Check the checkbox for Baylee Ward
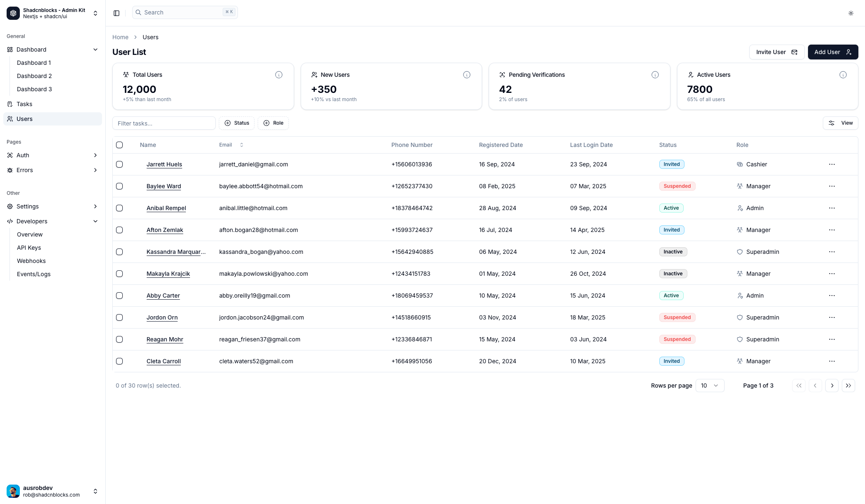Image resolution: width=865 pixels, height=504 pixels. [119, 186]
